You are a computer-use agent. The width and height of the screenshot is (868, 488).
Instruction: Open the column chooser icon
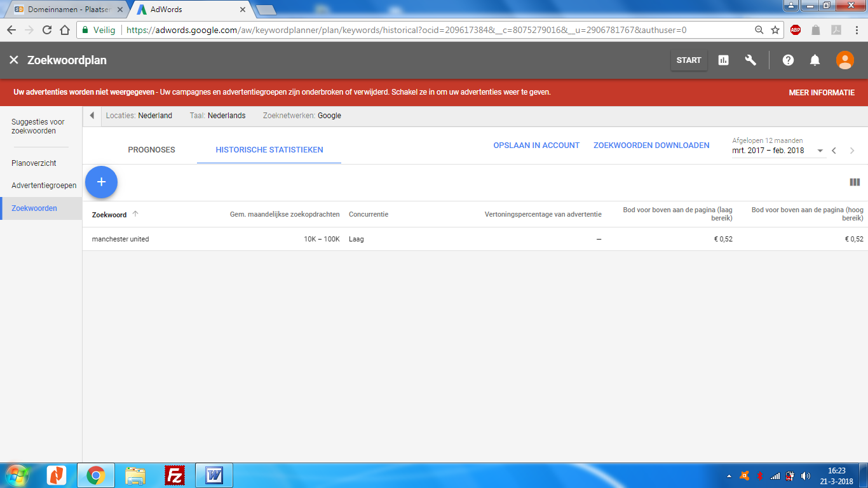point(855,182)
